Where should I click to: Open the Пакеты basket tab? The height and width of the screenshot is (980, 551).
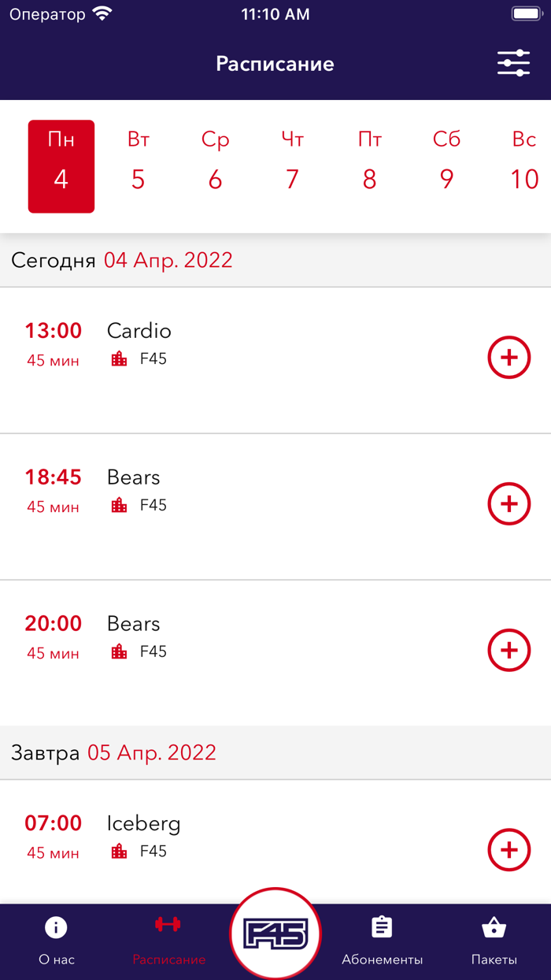tap(494, 940)
